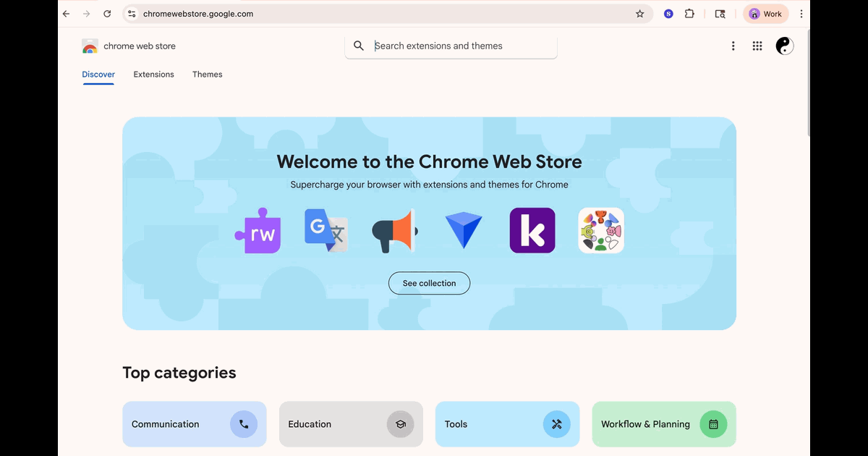Reload the page with the refresh icon

[x=107, y=14]
